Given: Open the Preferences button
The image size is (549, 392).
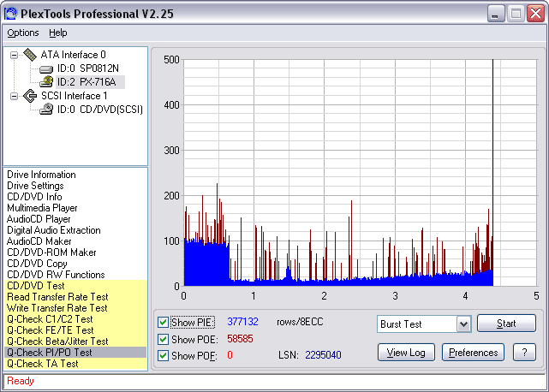Looking at the screenshot, I should (473, 353).
